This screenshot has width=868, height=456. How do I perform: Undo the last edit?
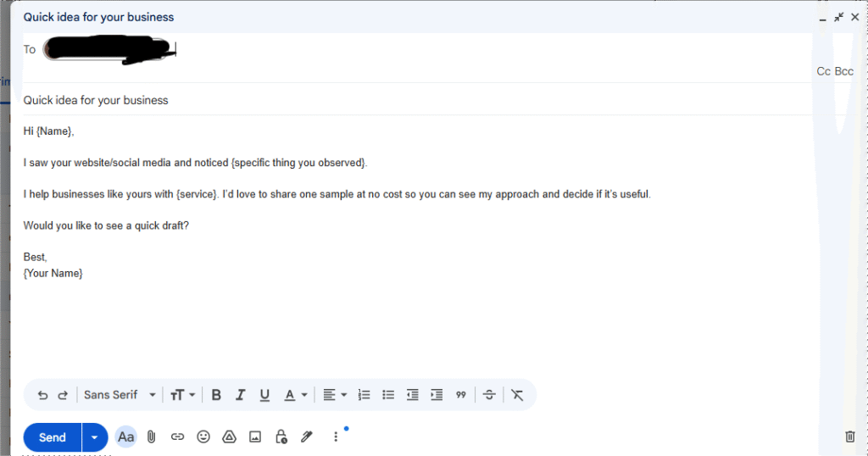coord(42,395)
